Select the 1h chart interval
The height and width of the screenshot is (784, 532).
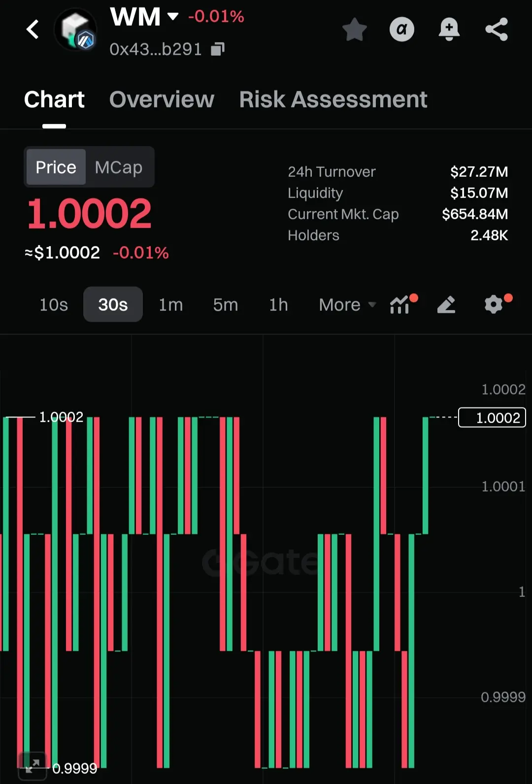click(278, 305)
